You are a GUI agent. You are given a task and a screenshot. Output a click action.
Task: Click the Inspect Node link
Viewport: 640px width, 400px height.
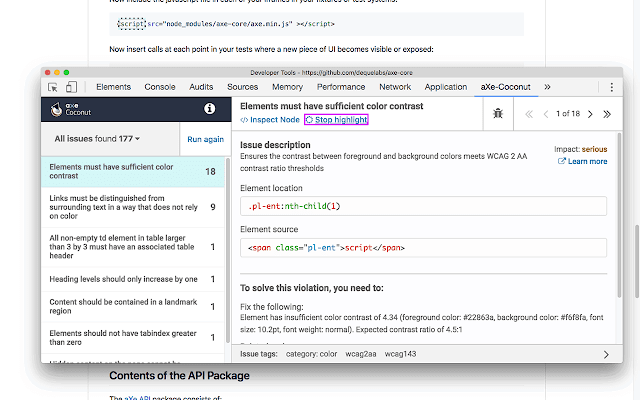point(268,120)
